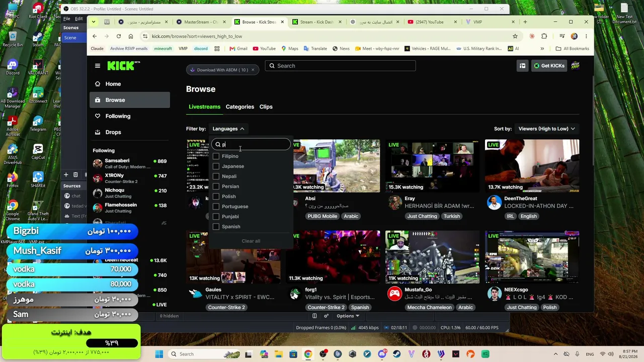644x362 pixels.
Task: Open File Explorer from the taskbar
Action: [279, 354]
